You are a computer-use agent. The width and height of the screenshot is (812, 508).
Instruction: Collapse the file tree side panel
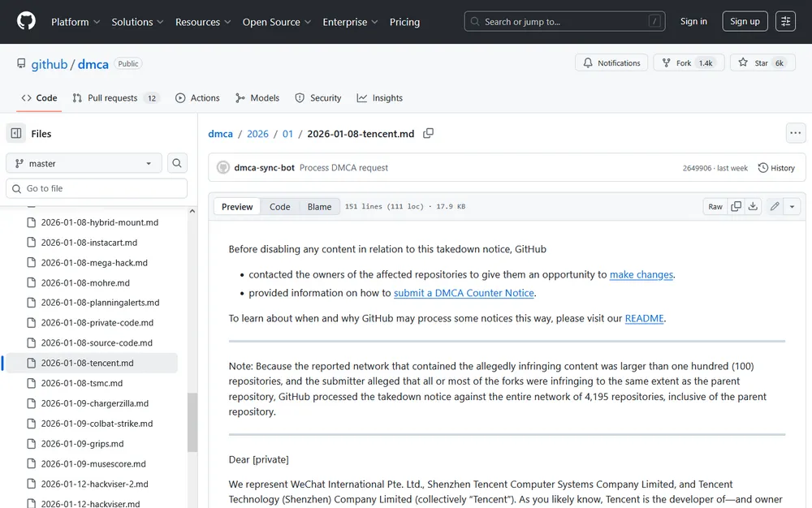pos(16,133)
